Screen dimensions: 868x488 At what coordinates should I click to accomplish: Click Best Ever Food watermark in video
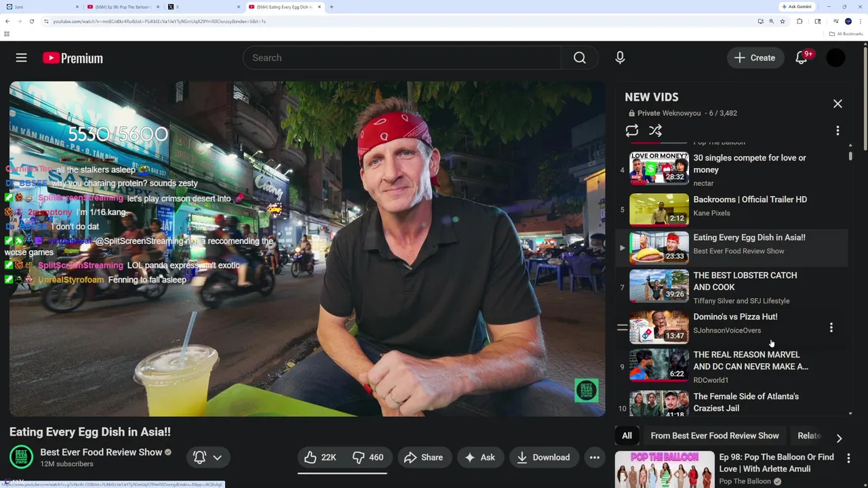click(x=587, y=390)
